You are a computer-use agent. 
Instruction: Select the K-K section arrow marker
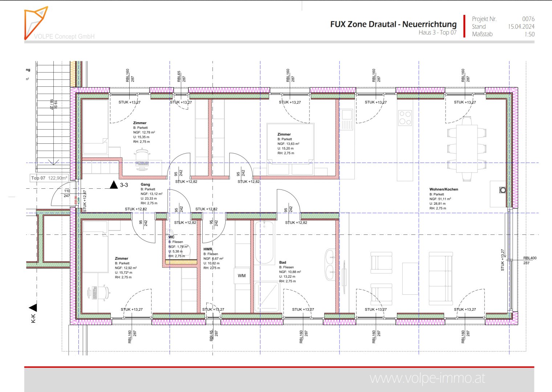pos(33,308)
